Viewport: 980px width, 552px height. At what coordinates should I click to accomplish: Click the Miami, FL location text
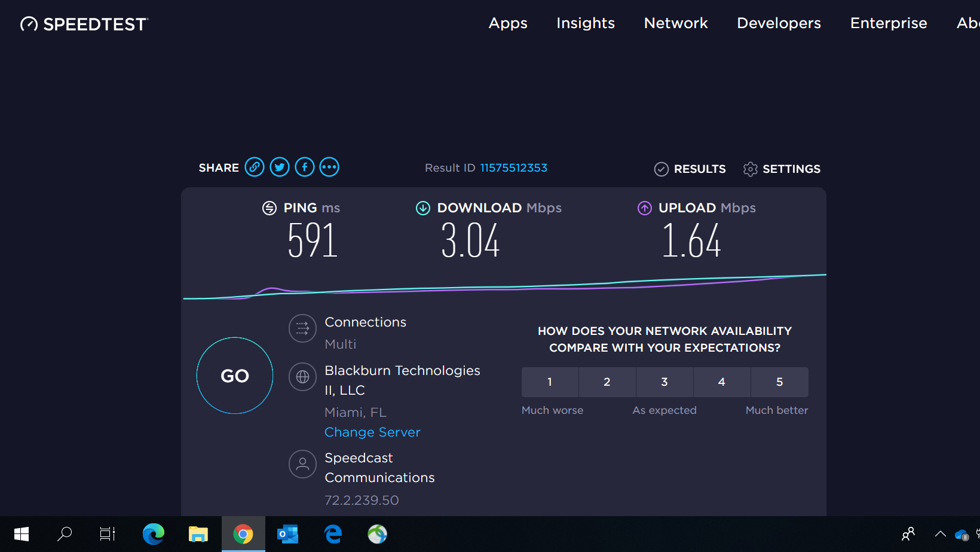356,413
